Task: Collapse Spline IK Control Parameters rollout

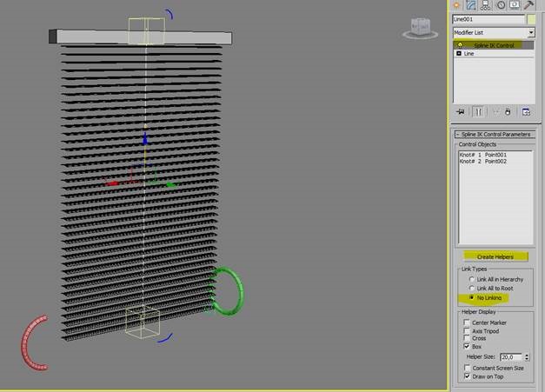Action: [x=495, y=134]
